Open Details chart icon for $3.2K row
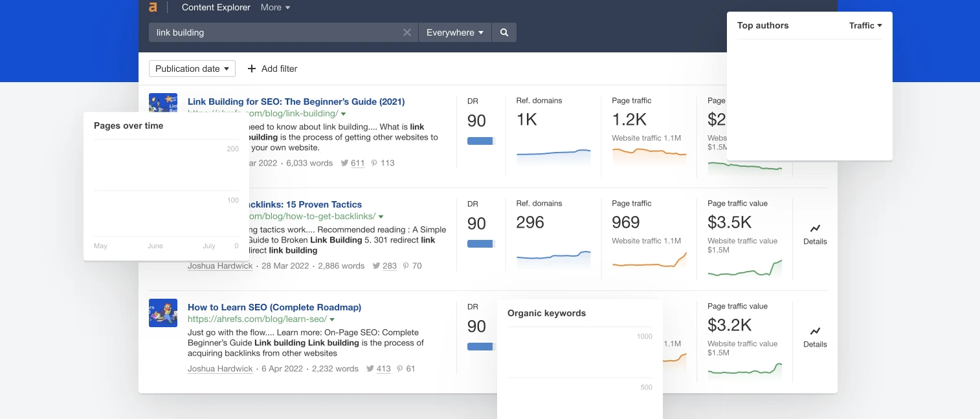The image size is (980, 419). pos(815,331)
